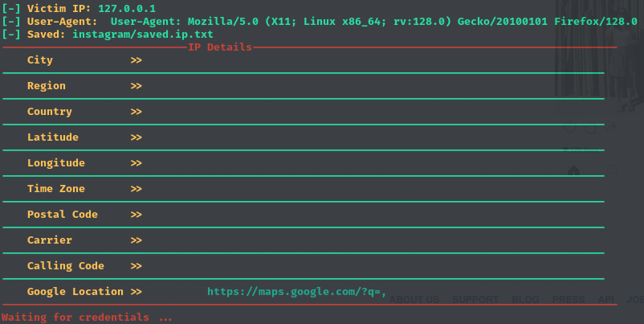644x324 pixels.
Task: Click the instagram/saved.ip.txt file path
Action: click(143, 35)
